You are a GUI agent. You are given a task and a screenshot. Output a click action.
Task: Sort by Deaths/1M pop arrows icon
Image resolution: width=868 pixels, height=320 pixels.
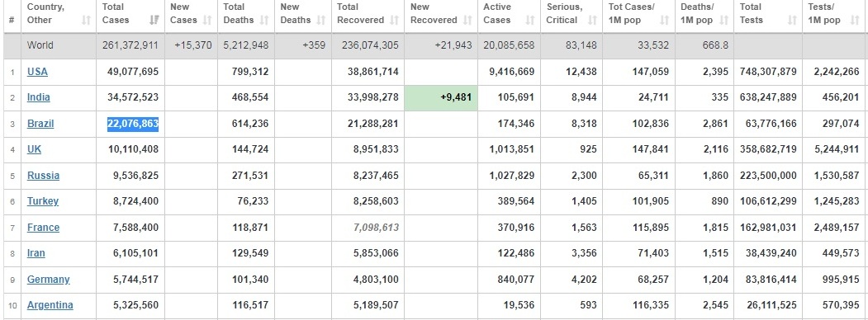pyautogui.click(x=723, y=21)
